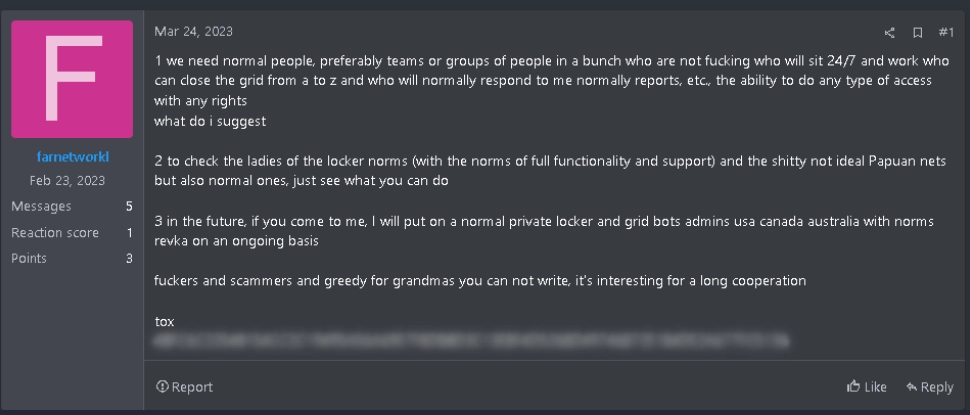Viewport: 970px width, 415px height.
Task: Click the blurred tox ID string
Action: (x=472, y=341)
